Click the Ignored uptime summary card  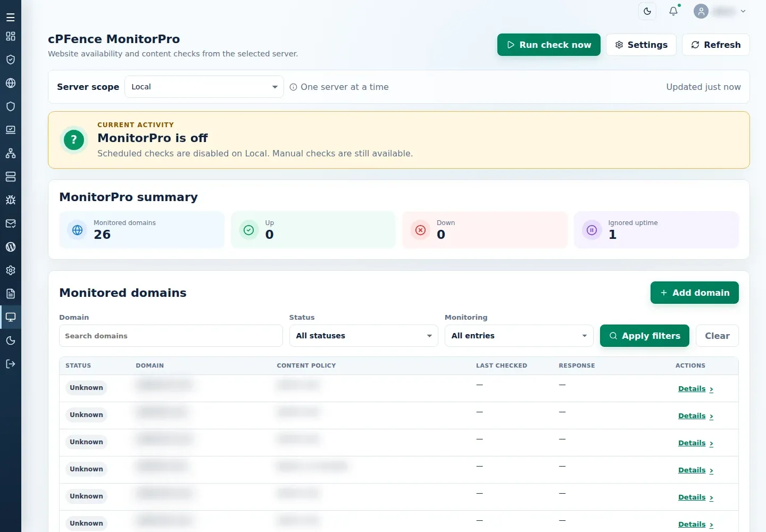pyautogui.click(x=656, y=230)
